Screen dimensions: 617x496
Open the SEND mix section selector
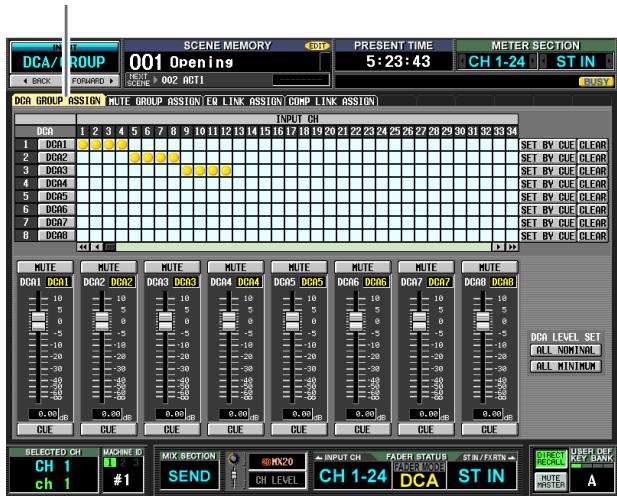[189, 476]
